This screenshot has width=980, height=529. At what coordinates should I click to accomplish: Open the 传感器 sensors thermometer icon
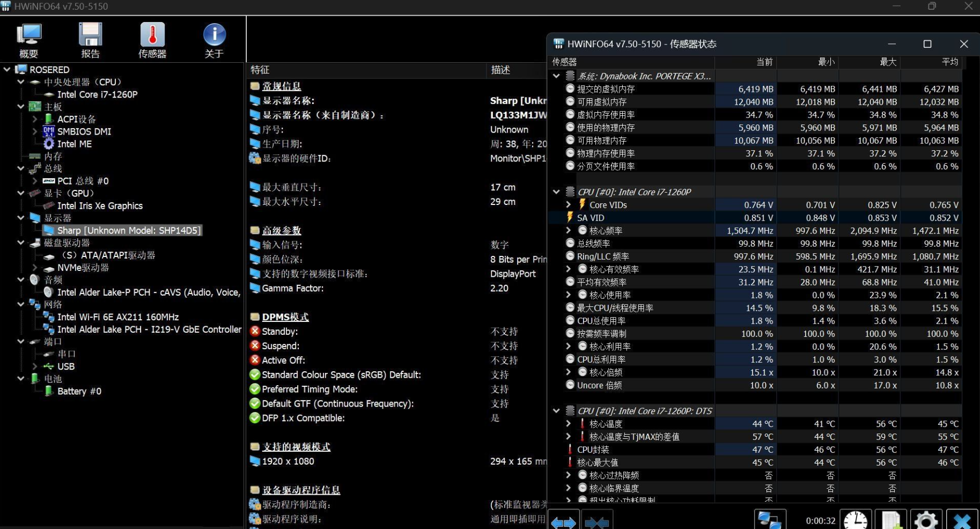click(x=152, y=40)
